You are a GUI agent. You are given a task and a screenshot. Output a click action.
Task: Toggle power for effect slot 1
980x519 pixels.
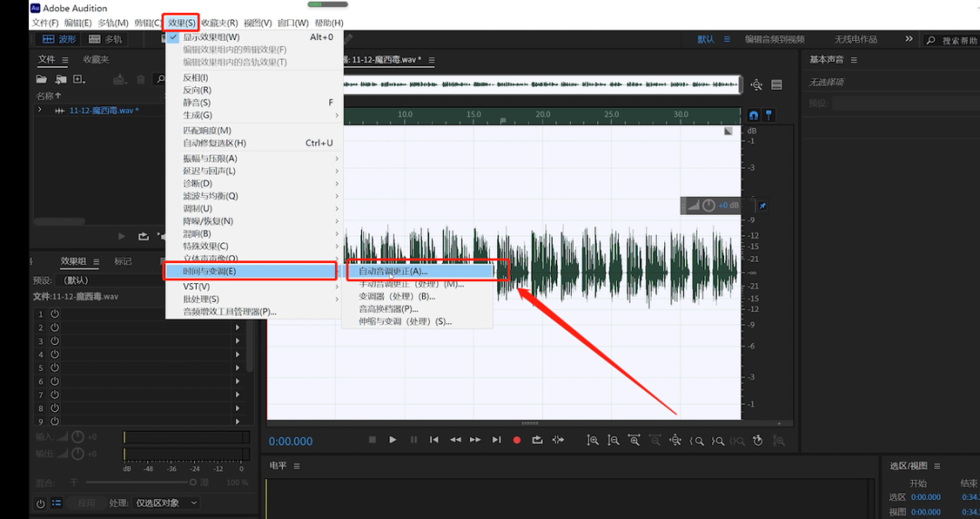(55, 314)
